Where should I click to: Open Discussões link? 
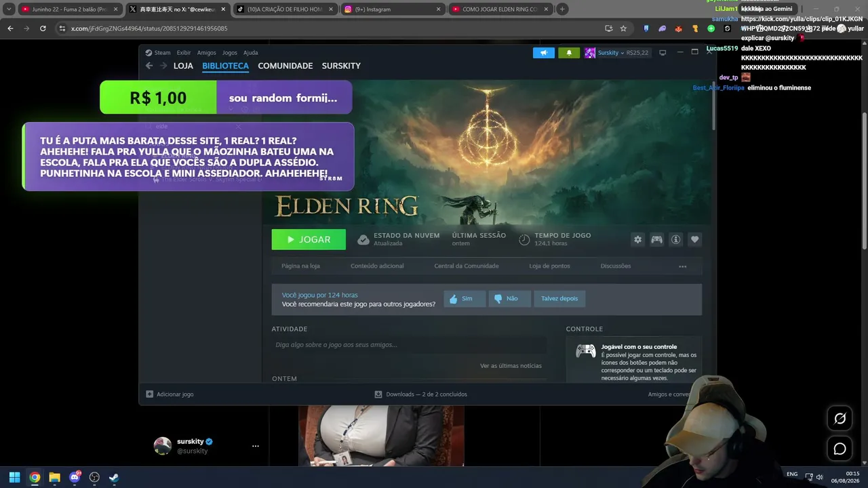pos(616,266)
